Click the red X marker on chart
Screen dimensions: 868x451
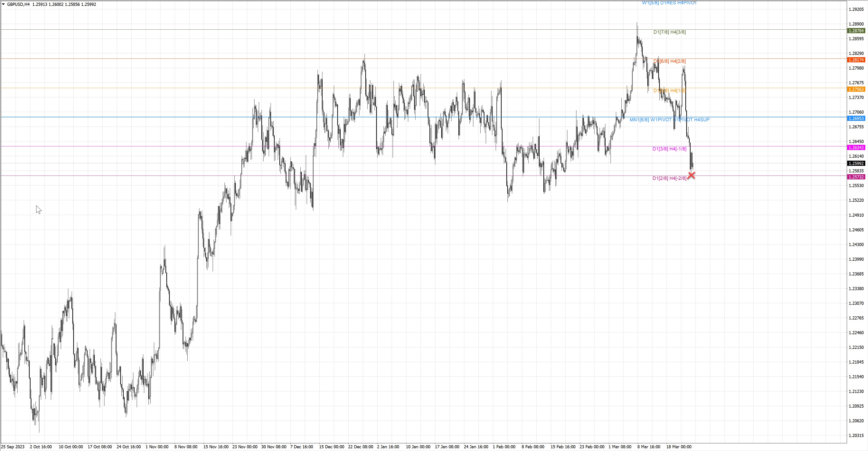(x=691, y=175)
